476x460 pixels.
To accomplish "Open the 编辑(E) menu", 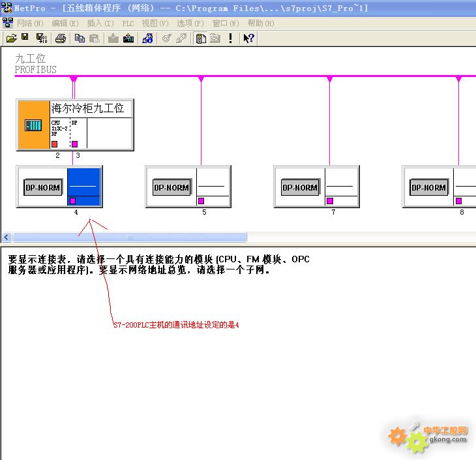I will click(x=65, y=23).
